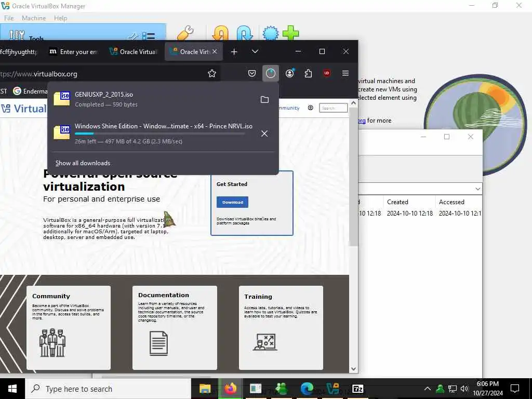Close the active Oracle VirtualBox tab
Viewport: 532px width, 399px height.
click(215, 51)
